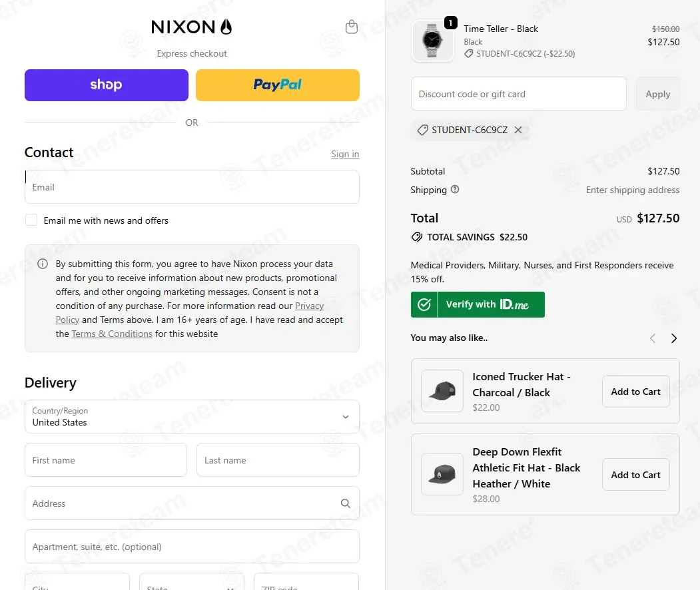Click the $127.50 total amount

click(x=657, y=218)
